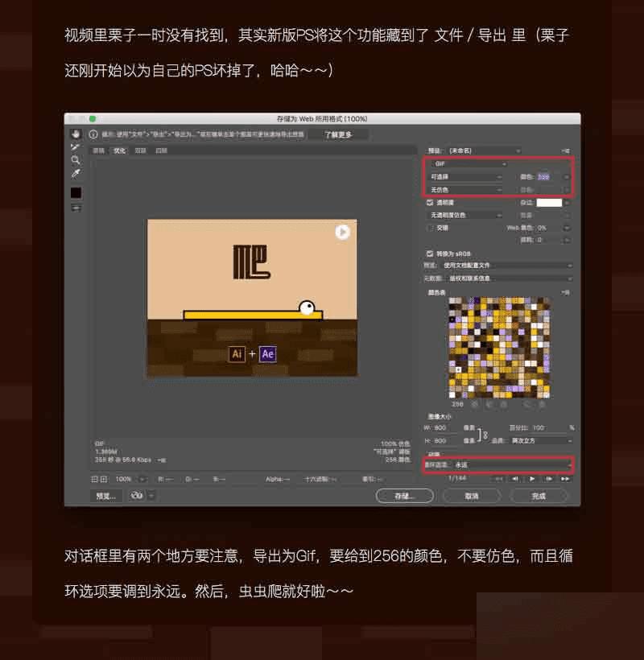Open the 两次立方 quality dropdown

541,441
